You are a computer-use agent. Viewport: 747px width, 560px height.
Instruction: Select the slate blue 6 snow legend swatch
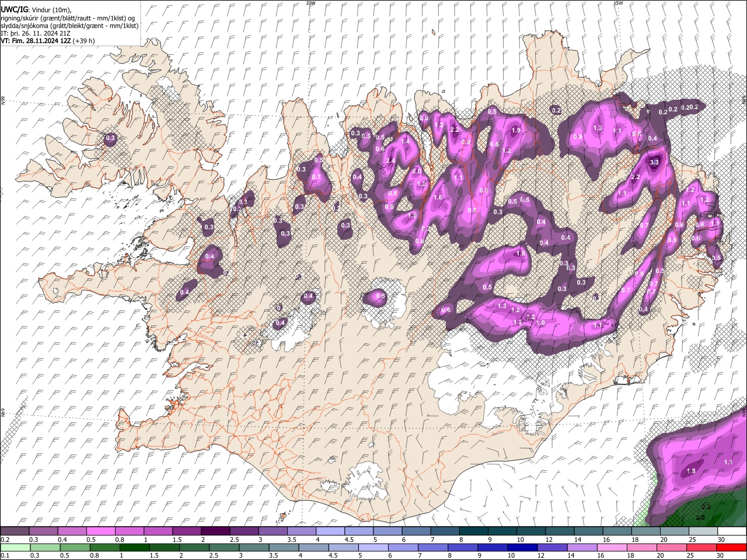click(416, 531)
